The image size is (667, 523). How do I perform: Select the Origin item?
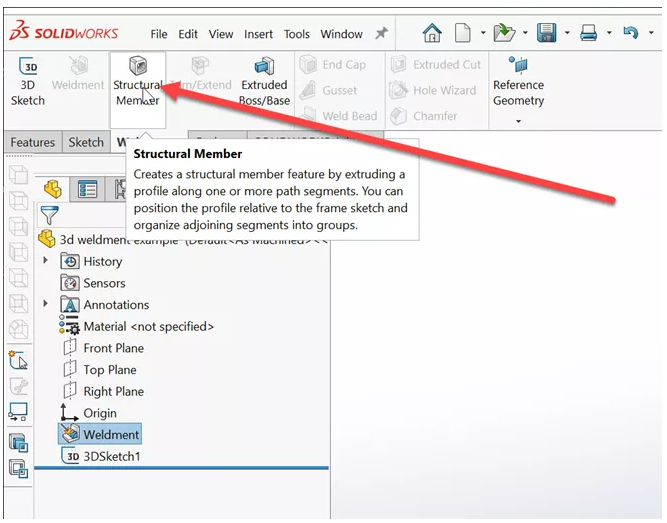click(88, 413)
